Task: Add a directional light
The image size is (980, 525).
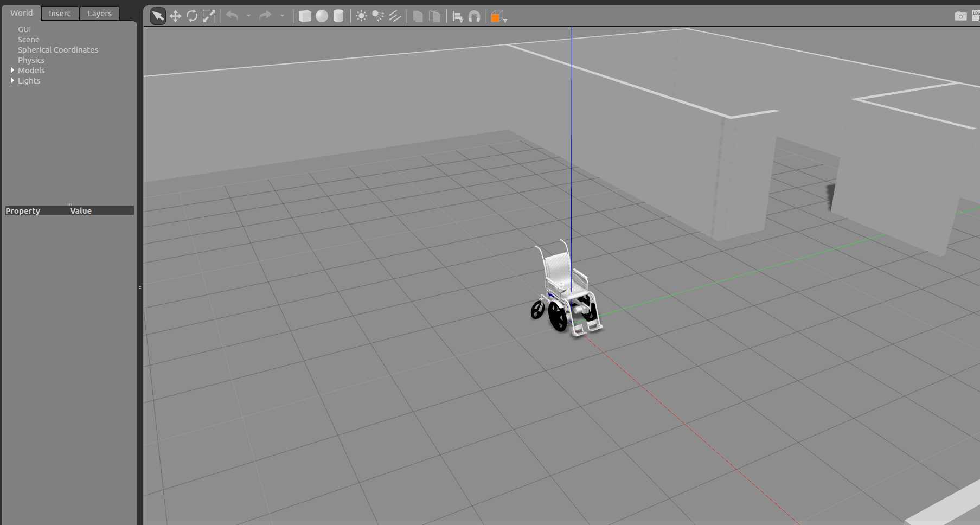Action: 395,16
